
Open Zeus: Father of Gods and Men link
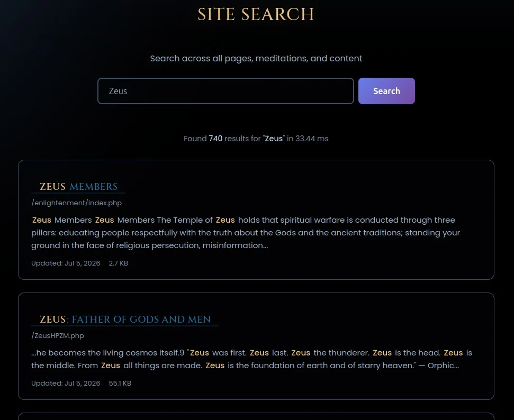coord(125,319)
